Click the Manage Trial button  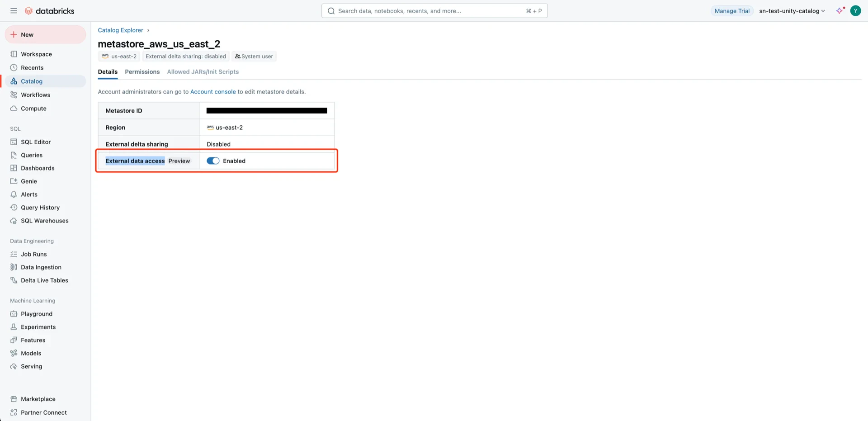(x=732, y=11)
